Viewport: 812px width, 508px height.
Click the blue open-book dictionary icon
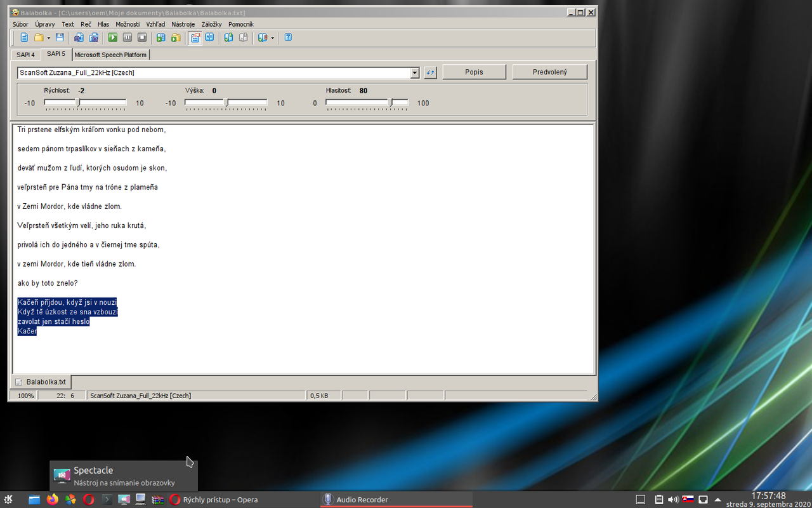pyautogui.click(x=209, y=37)
